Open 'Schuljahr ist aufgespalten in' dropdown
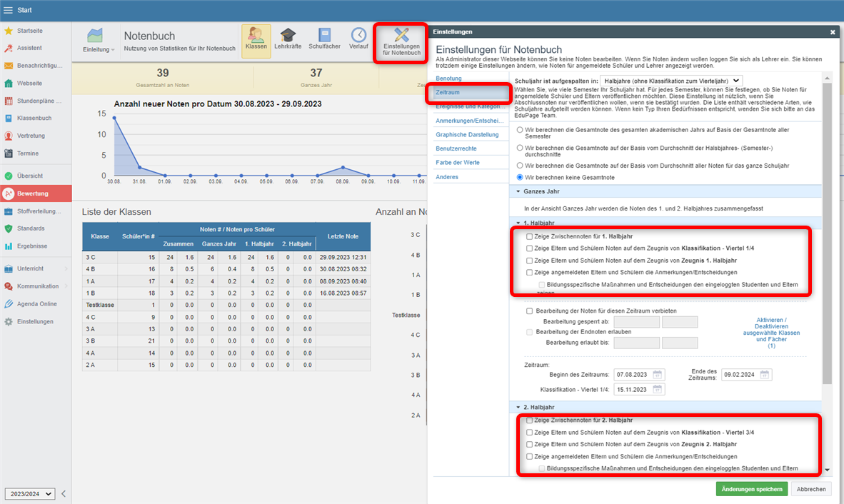Image resolution: width=844 pixels, height=504 pixels. coord(671,81)
